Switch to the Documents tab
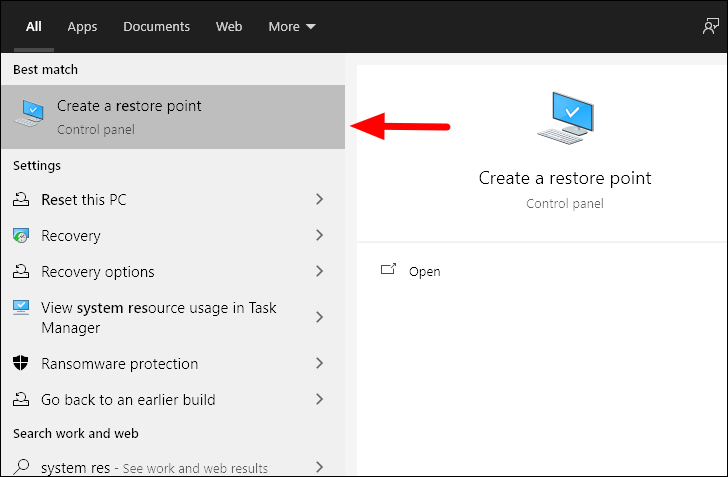Image resolution: width=728 pixels, height=477 pixels. click(156, 26)
